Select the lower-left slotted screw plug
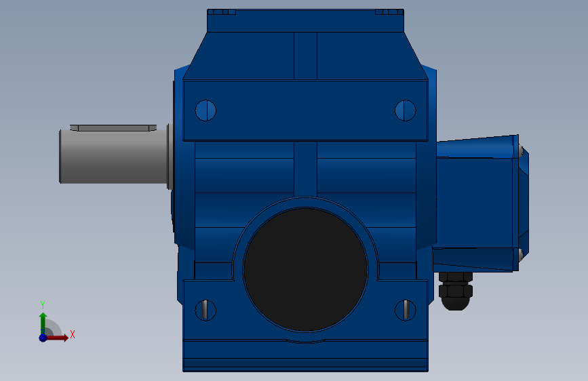This screenshot has height=381, width=588. tap(206, 310)
